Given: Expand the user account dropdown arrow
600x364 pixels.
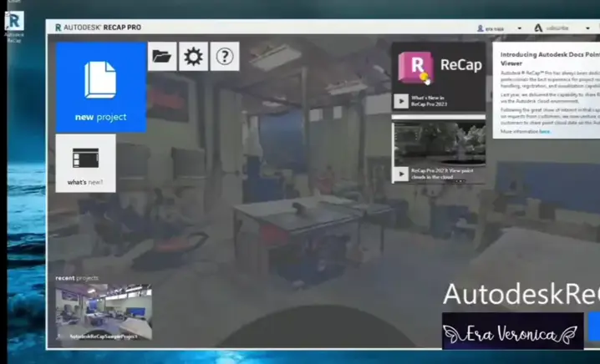Looking at the screenshot, I should [519, 28].
